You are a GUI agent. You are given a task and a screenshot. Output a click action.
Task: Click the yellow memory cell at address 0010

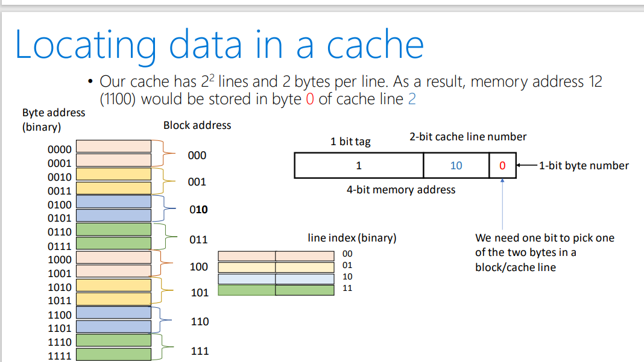coord(113,174)
